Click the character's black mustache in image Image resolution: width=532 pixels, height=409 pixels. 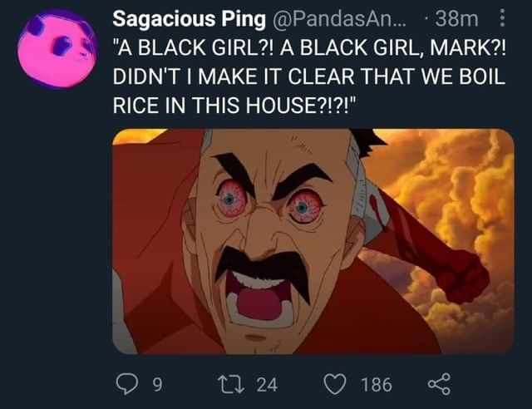click(261, 264)
